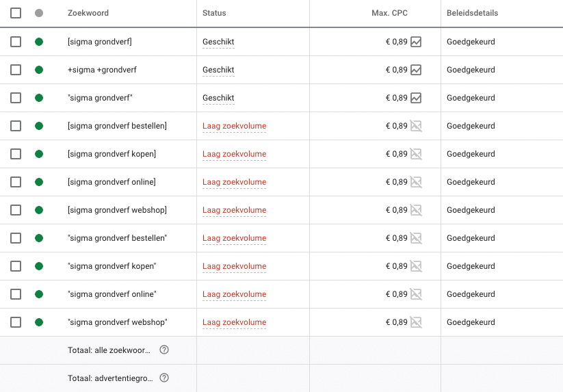The height and width of the screenshot is (392, 563).
Task: Click help icon next to Totaal: advertentiegroep
Action: click(x=164, y=378)
